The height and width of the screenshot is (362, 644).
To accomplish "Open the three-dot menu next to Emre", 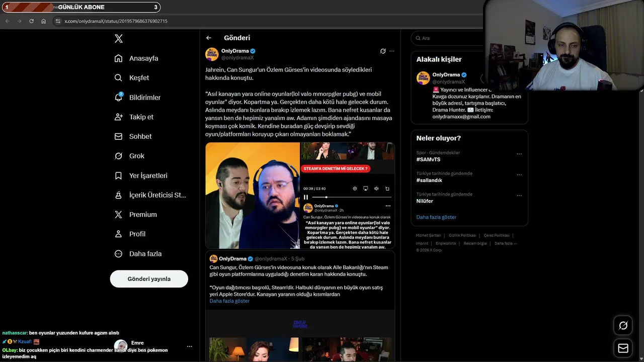I will pos(190,346).
